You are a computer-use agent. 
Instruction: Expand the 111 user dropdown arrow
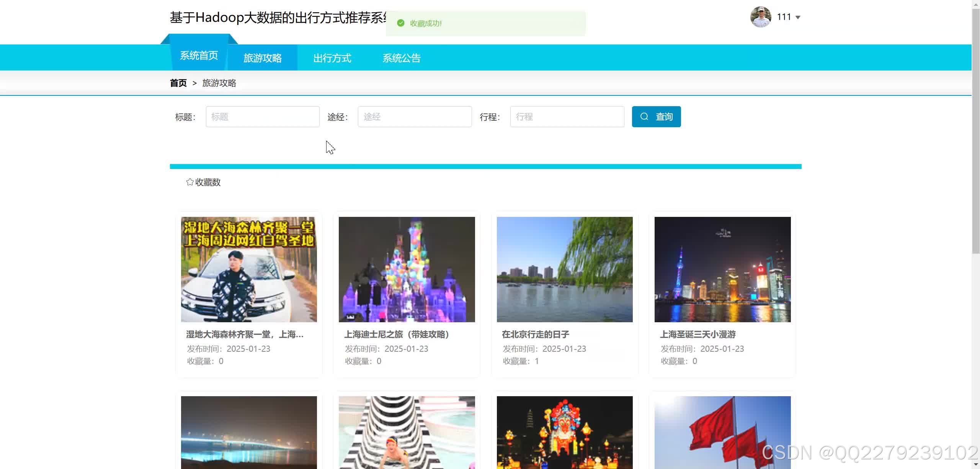click(x=798, y=17)
